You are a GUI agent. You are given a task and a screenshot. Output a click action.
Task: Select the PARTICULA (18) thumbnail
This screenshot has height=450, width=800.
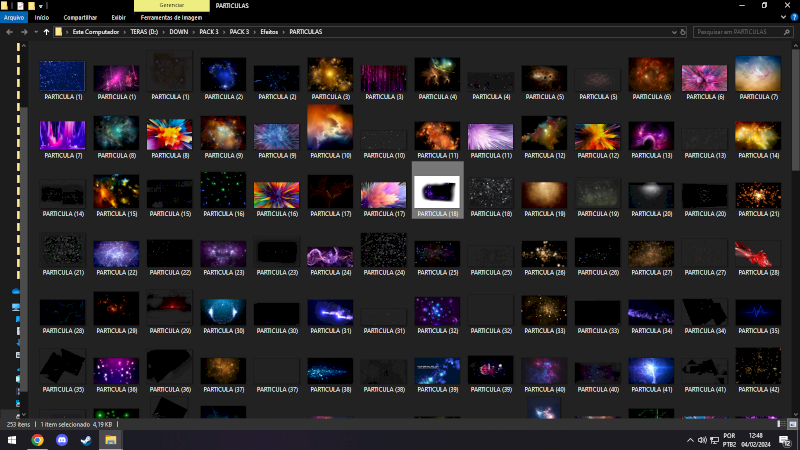point(437,192)
